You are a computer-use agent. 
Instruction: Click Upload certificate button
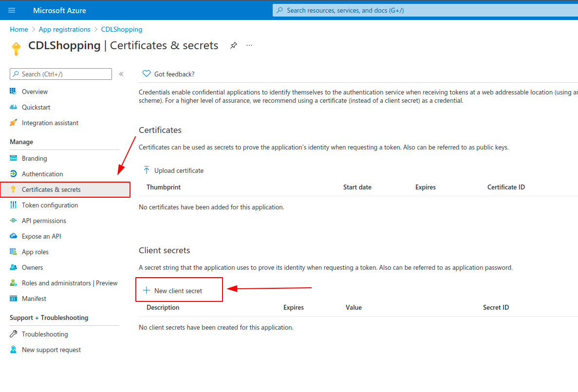click(x=173, y=170)
